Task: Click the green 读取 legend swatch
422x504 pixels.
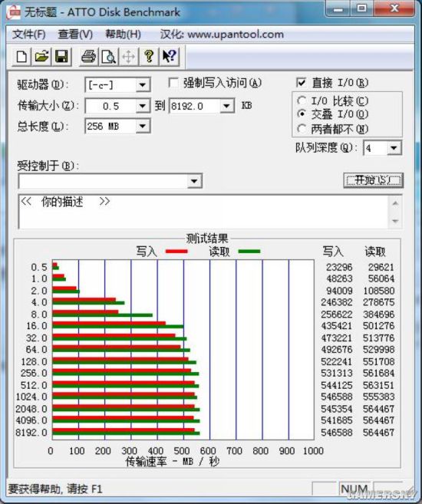Action: coord(249,252)
